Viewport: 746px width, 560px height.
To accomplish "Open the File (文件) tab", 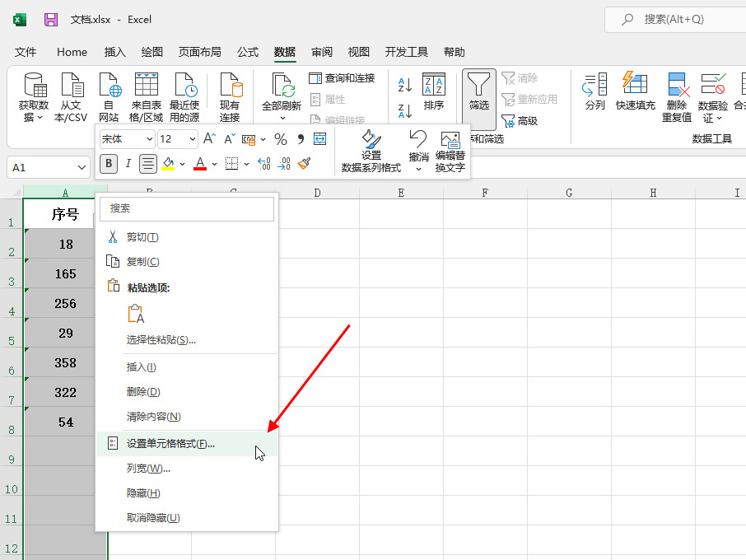I will click(x=26, y=52).
